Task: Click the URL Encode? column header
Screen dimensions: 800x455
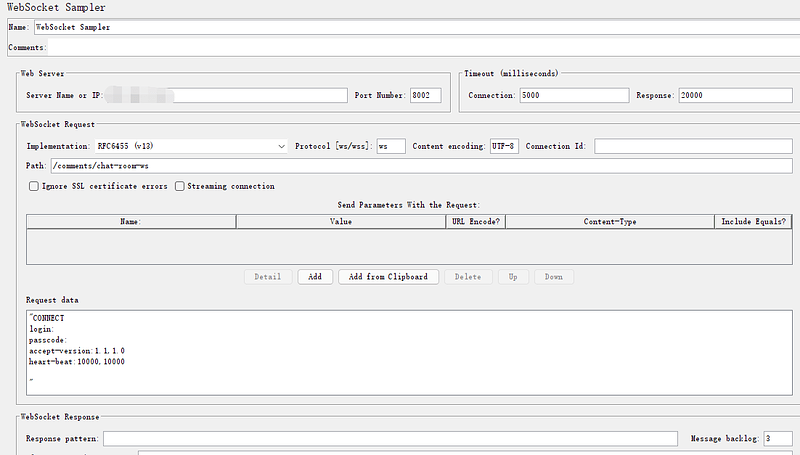Action: 476,221
